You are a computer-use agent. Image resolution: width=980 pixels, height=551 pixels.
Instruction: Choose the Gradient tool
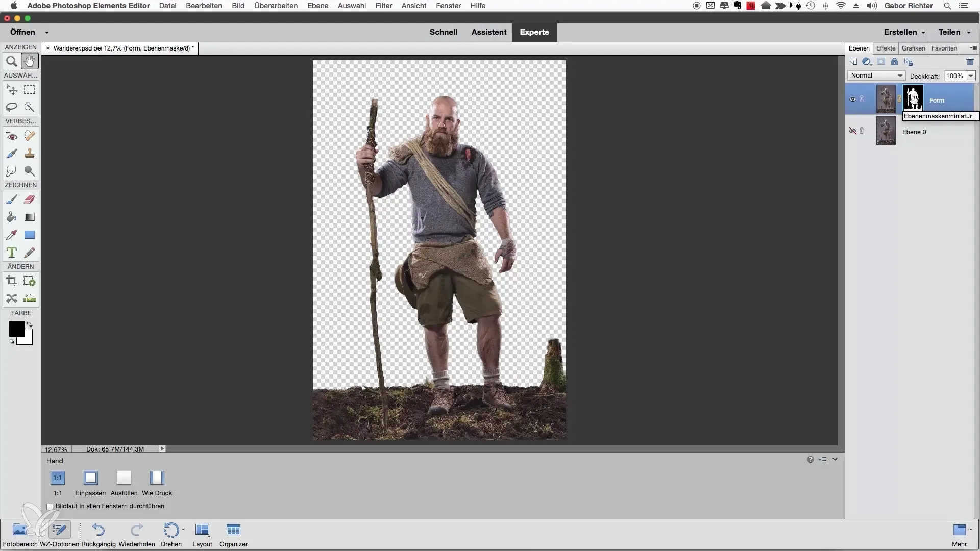30,217
